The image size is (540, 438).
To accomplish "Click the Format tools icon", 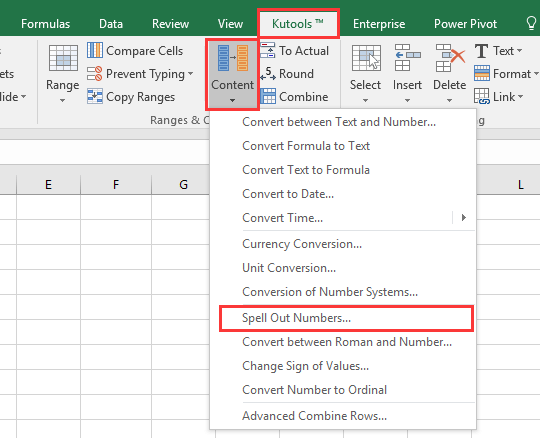I will [x=482, y=73].
